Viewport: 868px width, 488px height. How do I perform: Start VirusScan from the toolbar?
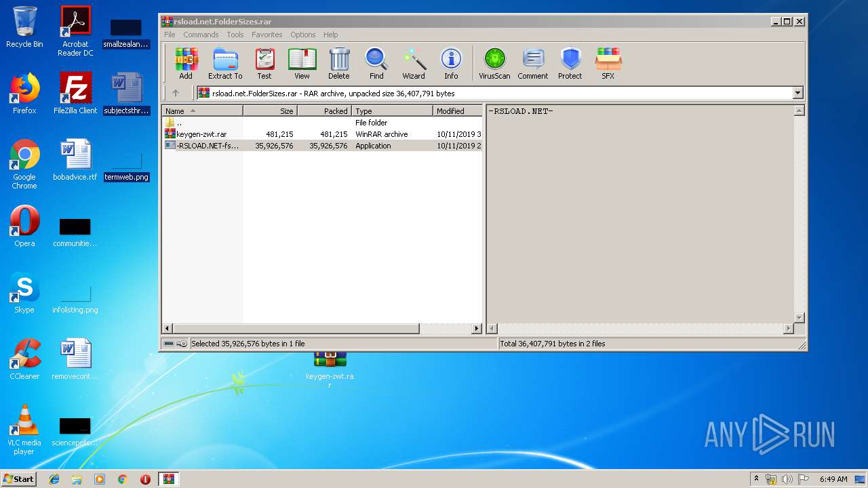[494, 64]
